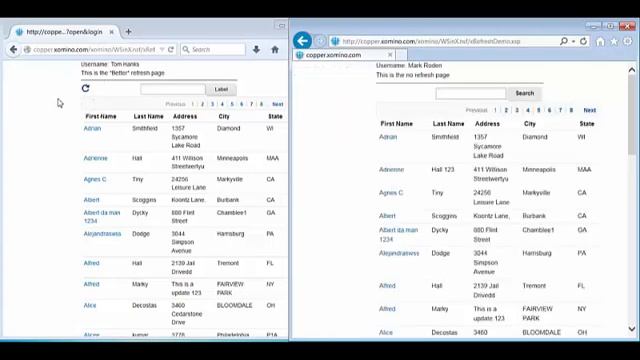Click Firefox reload icon in address bar

coord(171,49)
